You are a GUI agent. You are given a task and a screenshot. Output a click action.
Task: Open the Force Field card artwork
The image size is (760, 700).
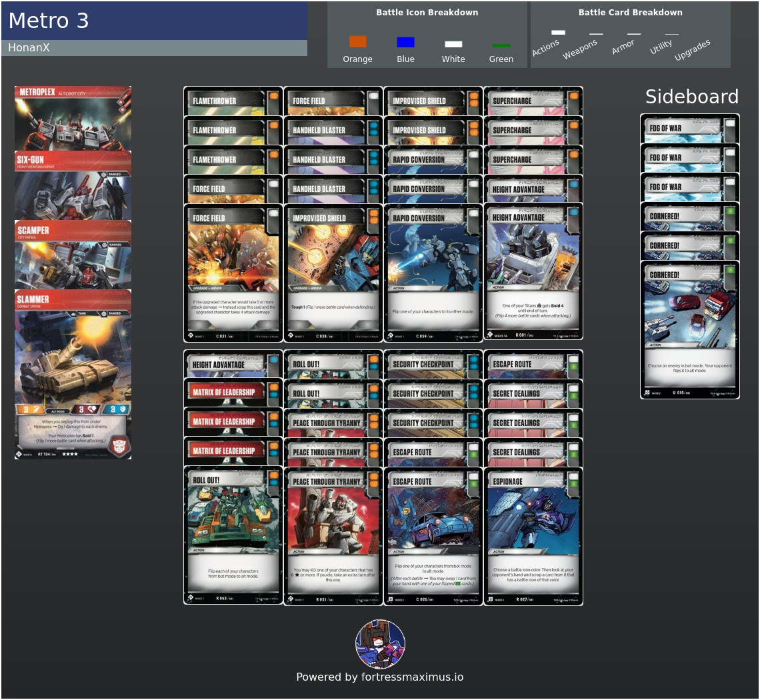coord(233,255)
